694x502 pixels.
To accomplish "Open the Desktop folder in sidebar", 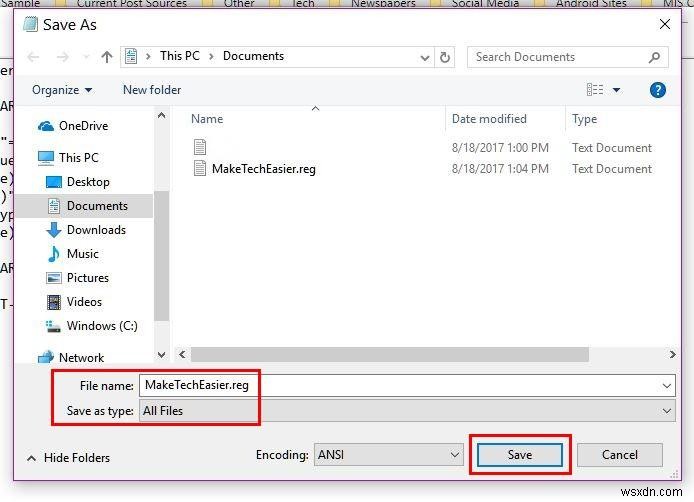I will [88, 182].
